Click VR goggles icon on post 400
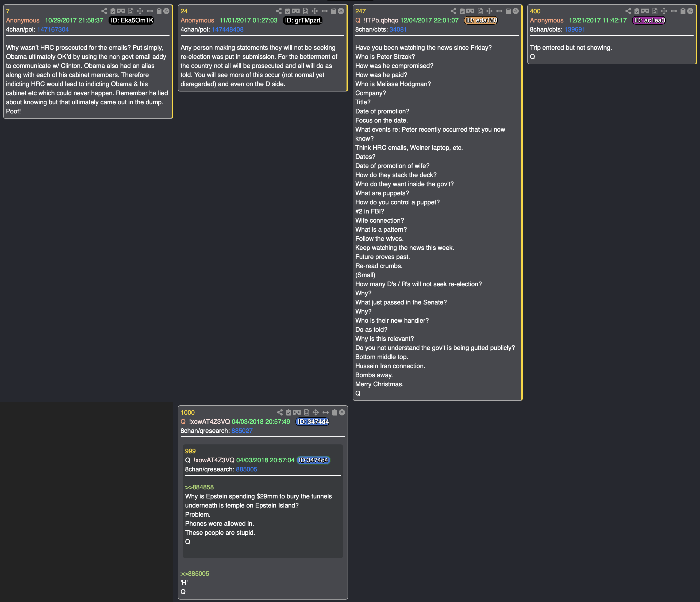Screen dimensions: 700x602 [x=645, y=11]
